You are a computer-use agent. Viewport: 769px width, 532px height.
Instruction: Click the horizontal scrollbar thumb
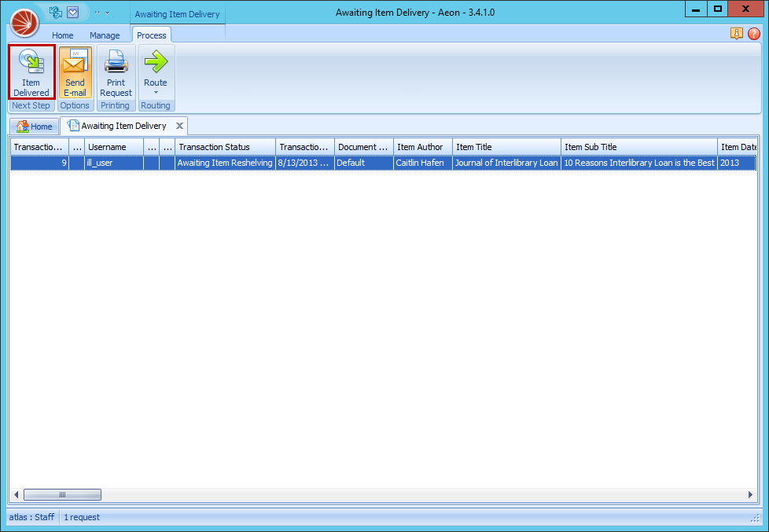coord(62,494)
